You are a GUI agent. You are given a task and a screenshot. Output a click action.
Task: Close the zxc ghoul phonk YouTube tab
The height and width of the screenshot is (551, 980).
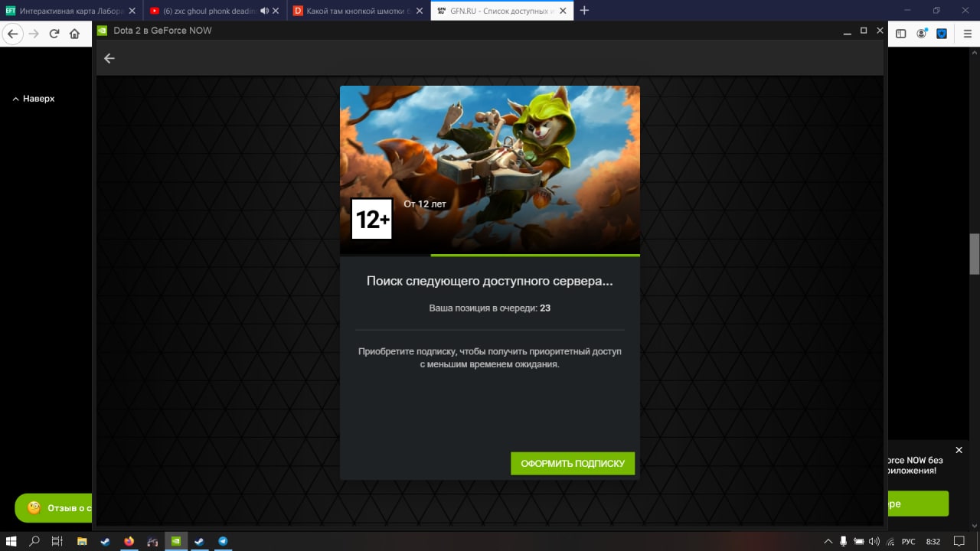coord(276,11)
